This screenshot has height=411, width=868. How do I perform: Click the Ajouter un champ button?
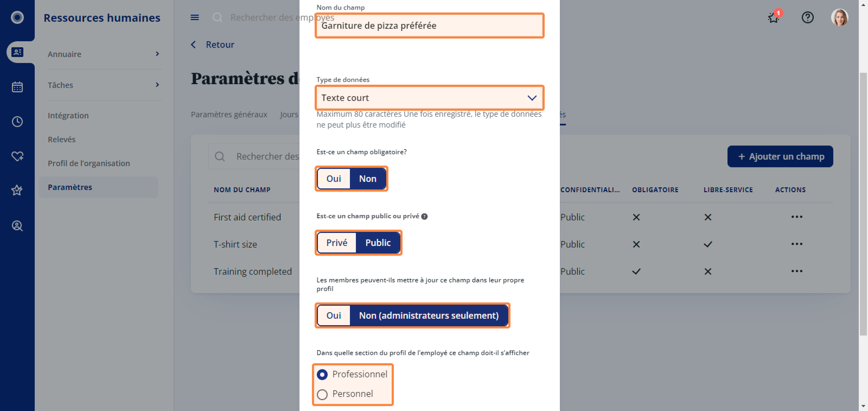tap(780, 156)
